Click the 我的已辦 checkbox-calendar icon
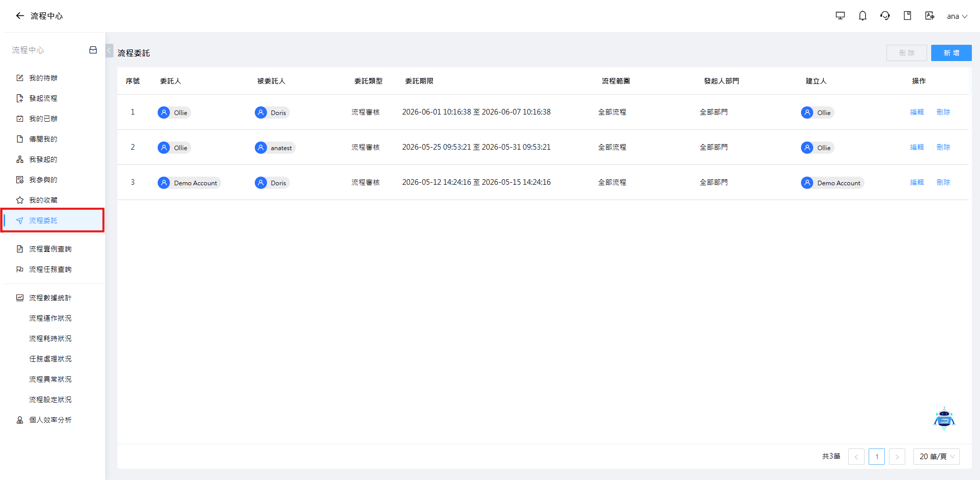Screen dimensions: 980x480 click(x=20, y=119)
